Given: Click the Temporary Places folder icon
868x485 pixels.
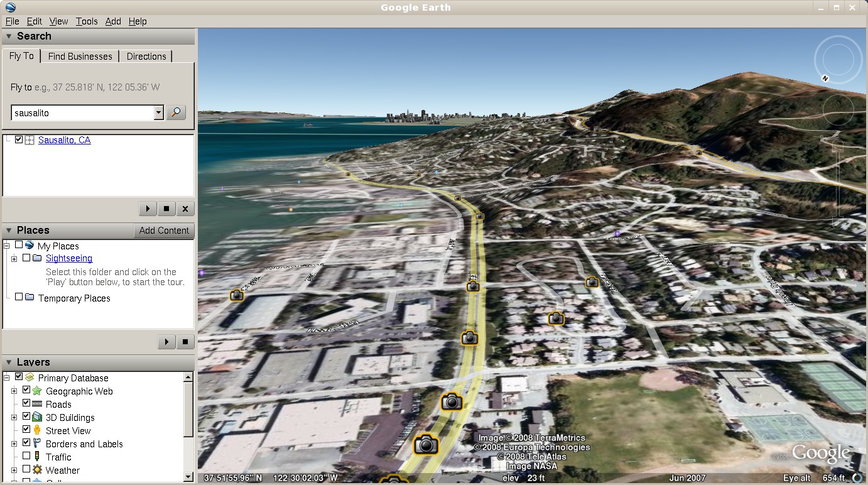Looking at the screenshot, I should [x=30, y=297].
